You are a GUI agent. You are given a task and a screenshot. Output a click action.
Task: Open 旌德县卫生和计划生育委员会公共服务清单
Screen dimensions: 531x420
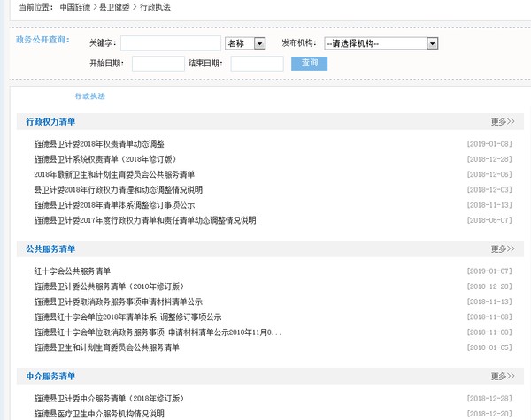107,347
